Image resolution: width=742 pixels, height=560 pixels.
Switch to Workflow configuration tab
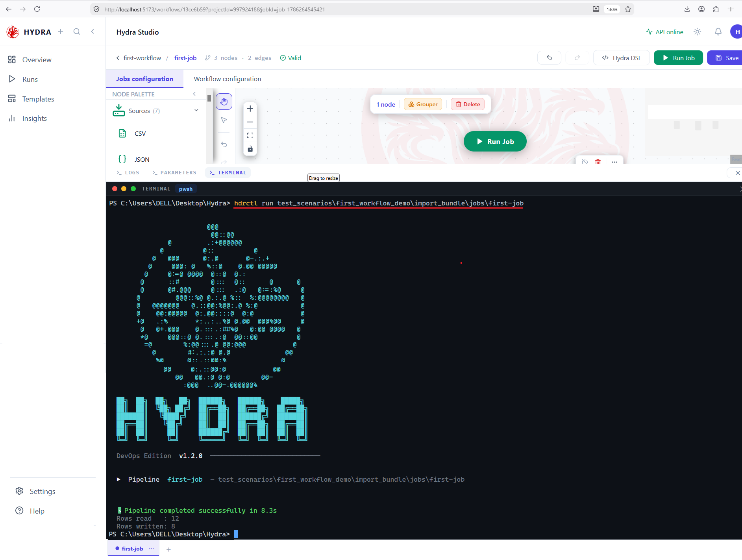pos(228,79)
